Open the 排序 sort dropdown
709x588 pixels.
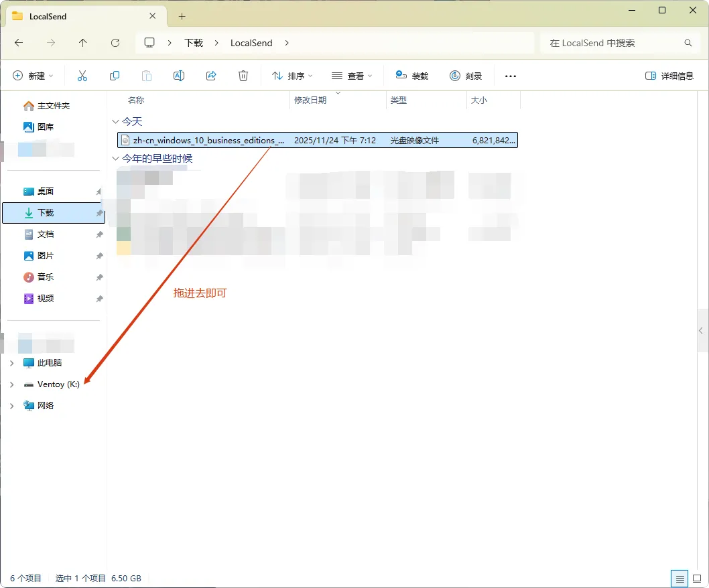292,76
